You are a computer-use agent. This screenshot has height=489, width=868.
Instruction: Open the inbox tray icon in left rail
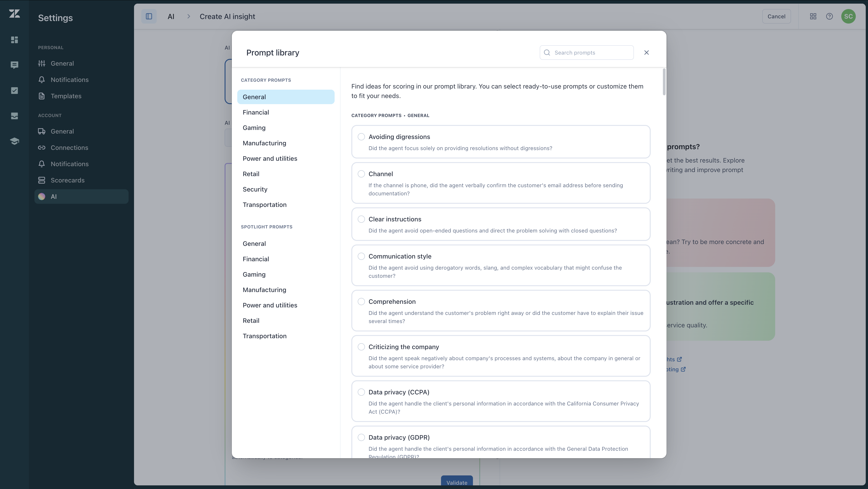(14, 116)
